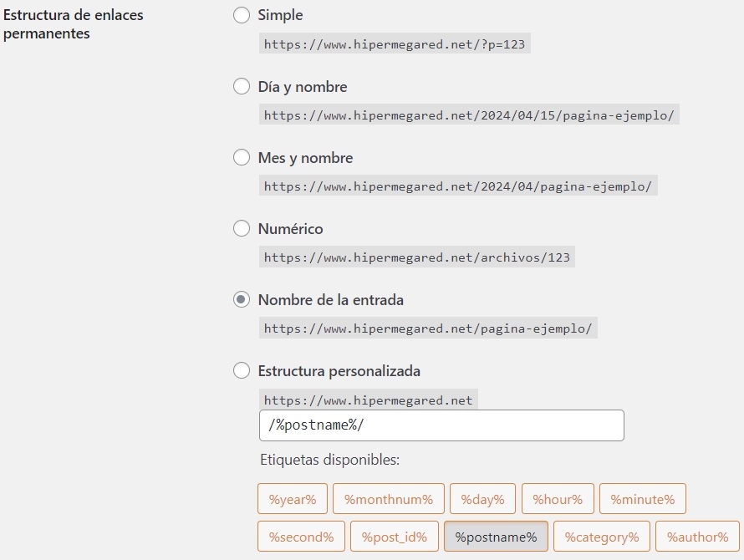Add the %post_id% tag button
744x560 pixels.
pos(394,537)
